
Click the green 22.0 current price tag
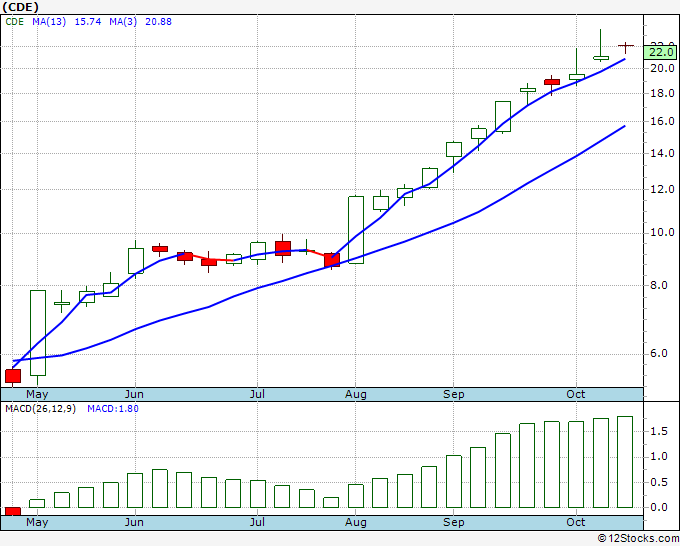[661, 52]
